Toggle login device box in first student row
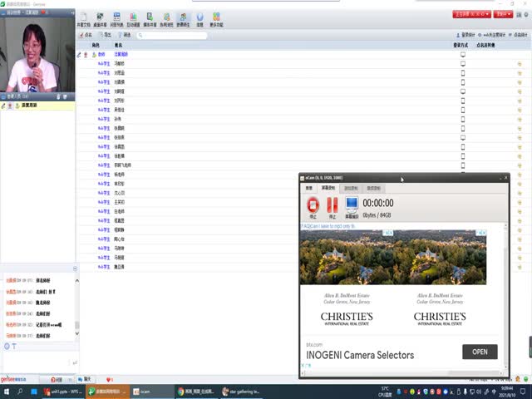The image size is (532, 399). (x=463, y=63)
